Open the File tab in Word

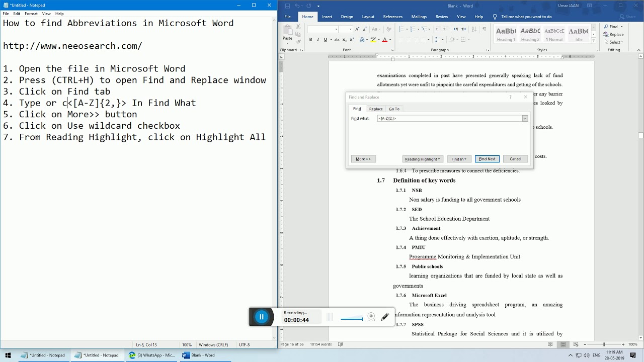coord(287,17)
